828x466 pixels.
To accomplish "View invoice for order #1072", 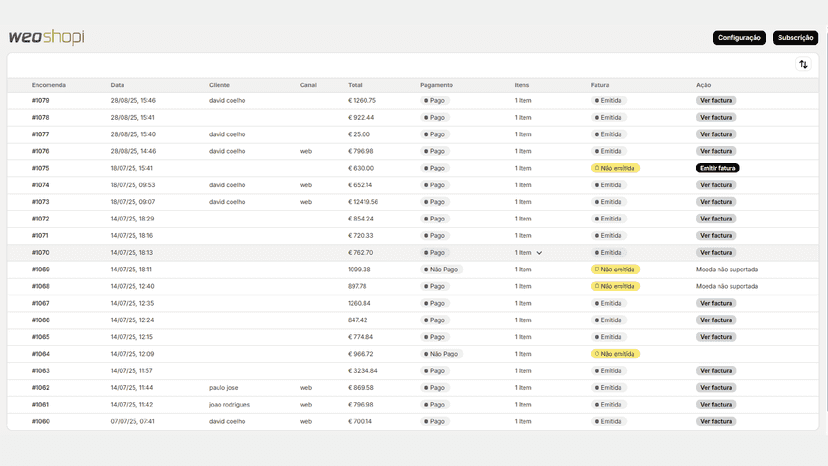I will tap(716, 219).
